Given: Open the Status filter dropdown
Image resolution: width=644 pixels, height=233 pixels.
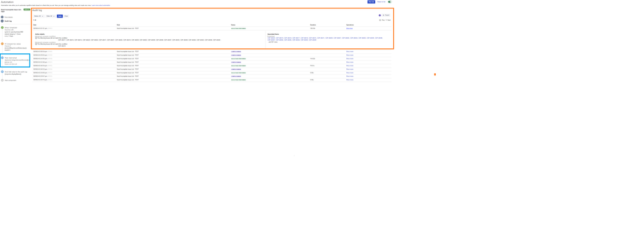Looking at the screenshot, I should pos(39,16).
